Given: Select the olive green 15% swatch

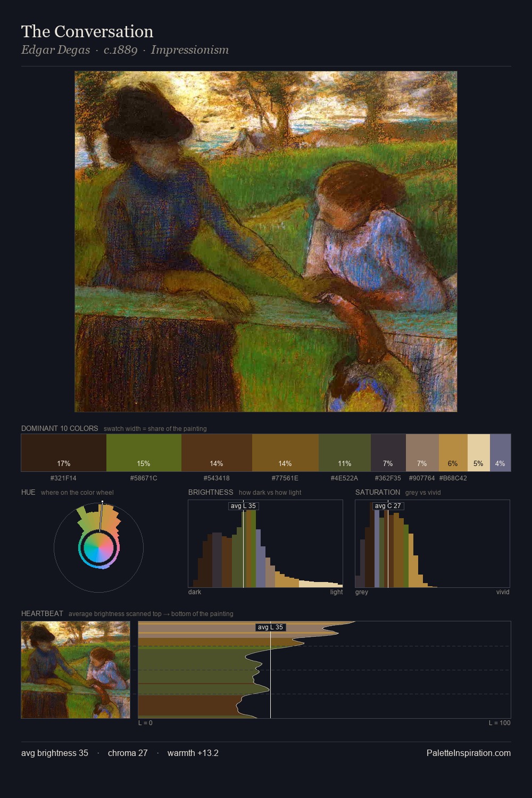Looking at the screenshot, I should tap(144, 453).
